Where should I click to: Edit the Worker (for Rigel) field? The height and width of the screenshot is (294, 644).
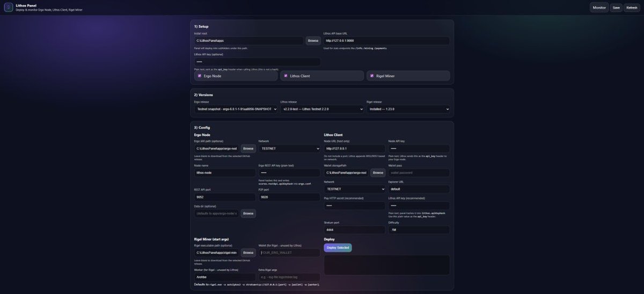pyautogui.click(x=225, y=277)
